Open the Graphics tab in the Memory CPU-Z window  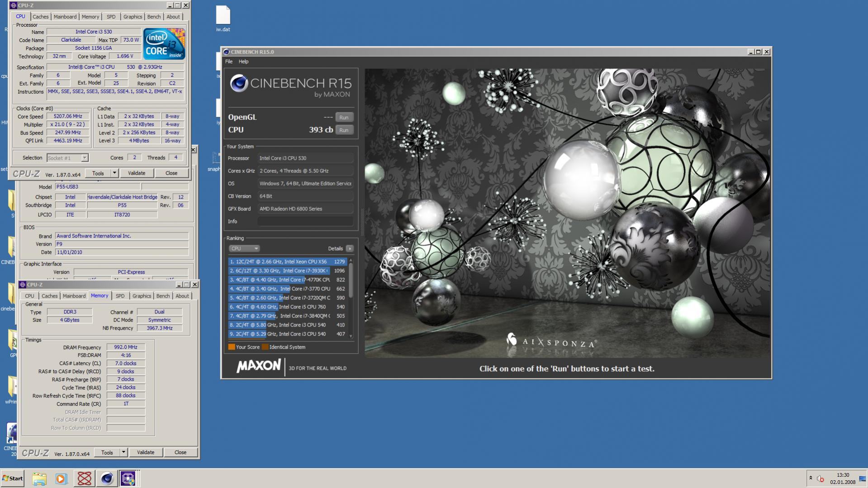pos(142,296)
